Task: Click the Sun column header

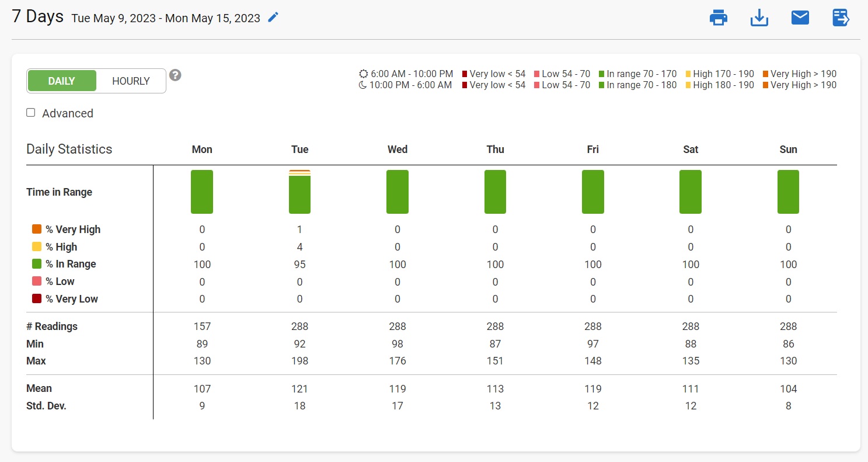Action: [x=788, y=150]
